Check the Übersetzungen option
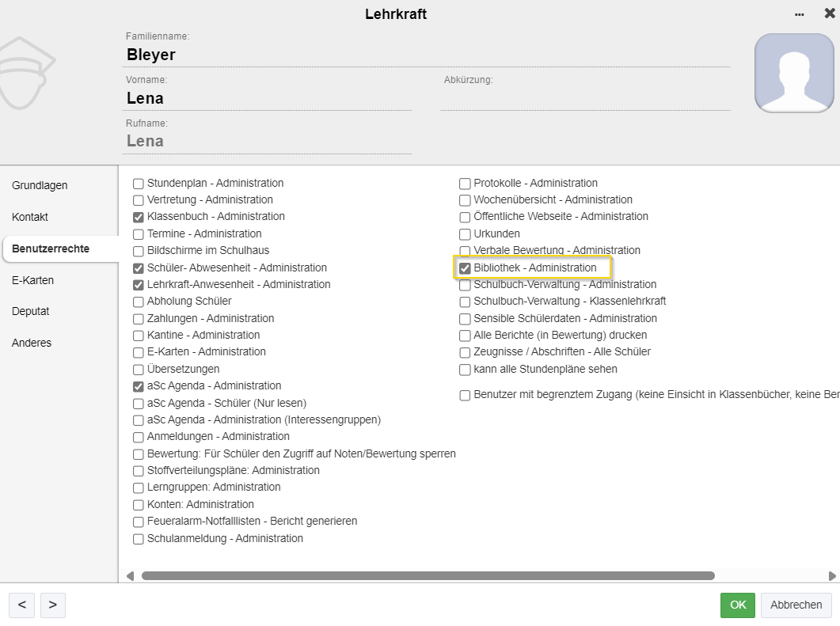This screenshot has height=626, width=840. coord(139,370)
